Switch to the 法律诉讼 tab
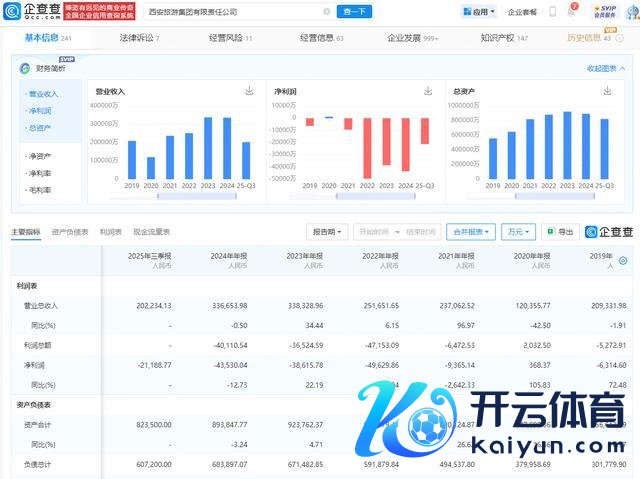The image size is (640, 479). coord(139,38)
